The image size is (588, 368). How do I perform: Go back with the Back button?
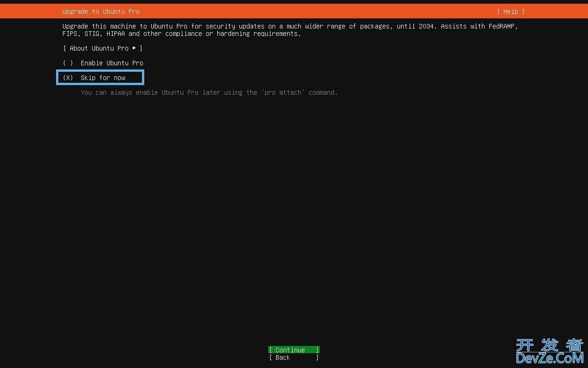pyautogui.click(x=294, y=357)
